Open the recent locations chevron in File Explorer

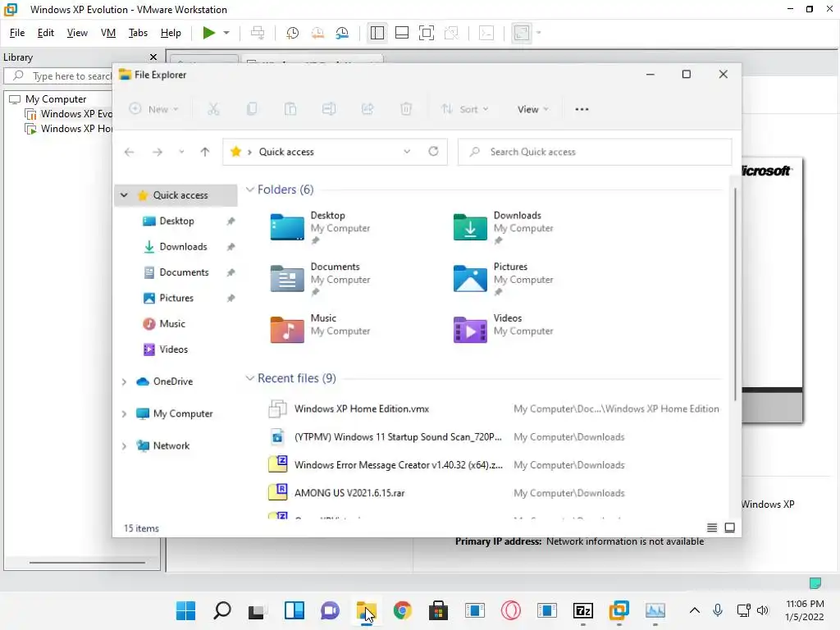181,152
